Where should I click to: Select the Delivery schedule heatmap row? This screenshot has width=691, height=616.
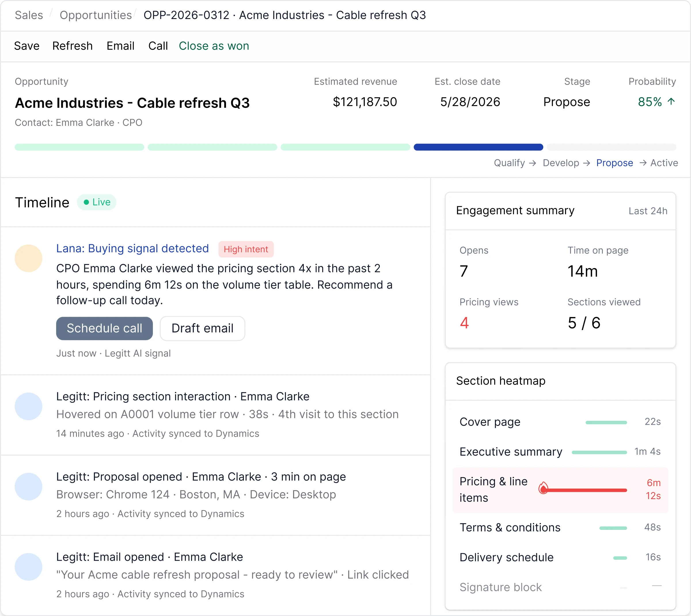click(560, 558)
